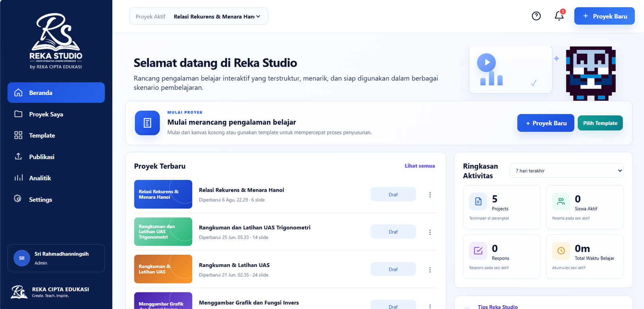Click the document icon beside Mulai Proyek
This screenshot has height=309, width=644.
[147, 123]
